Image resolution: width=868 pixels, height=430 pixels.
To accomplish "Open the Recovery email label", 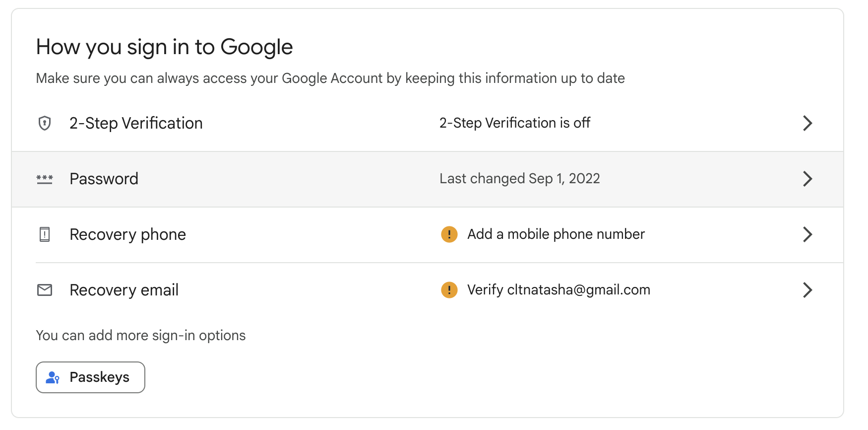I will [124, 290].
